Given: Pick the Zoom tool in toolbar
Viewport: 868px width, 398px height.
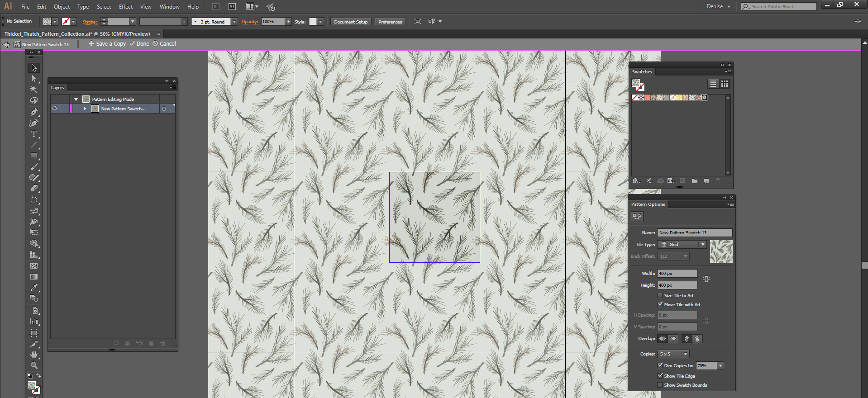Looking at the screenshot, I should [x=34, y=365].
